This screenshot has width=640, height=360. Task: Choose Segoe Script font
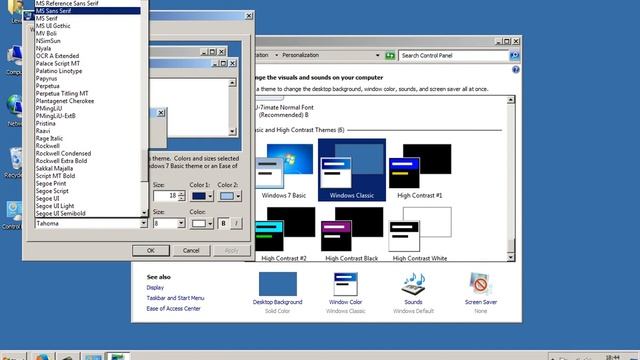coord(52,191)
